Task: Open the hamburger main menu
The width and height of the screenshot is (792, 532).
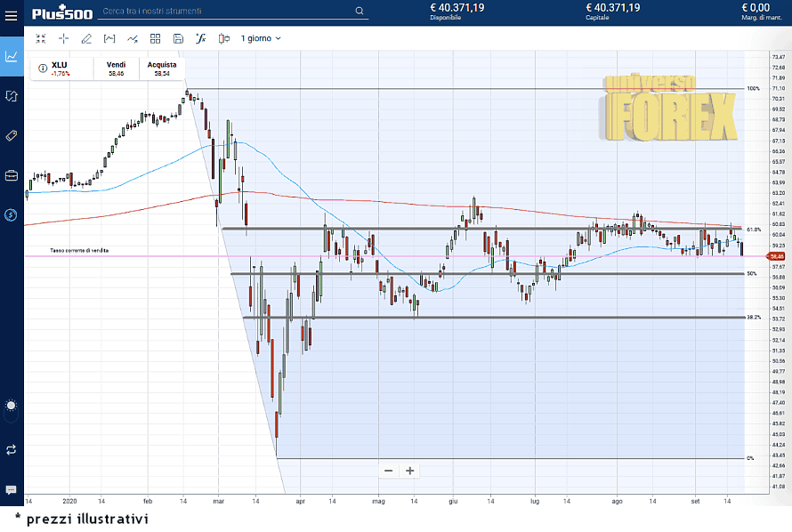Action: (x=12, y=12)
